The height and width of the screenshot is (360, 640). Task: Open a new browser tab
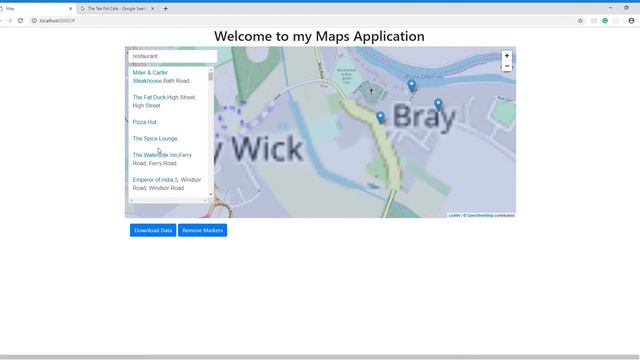point(165,8)
